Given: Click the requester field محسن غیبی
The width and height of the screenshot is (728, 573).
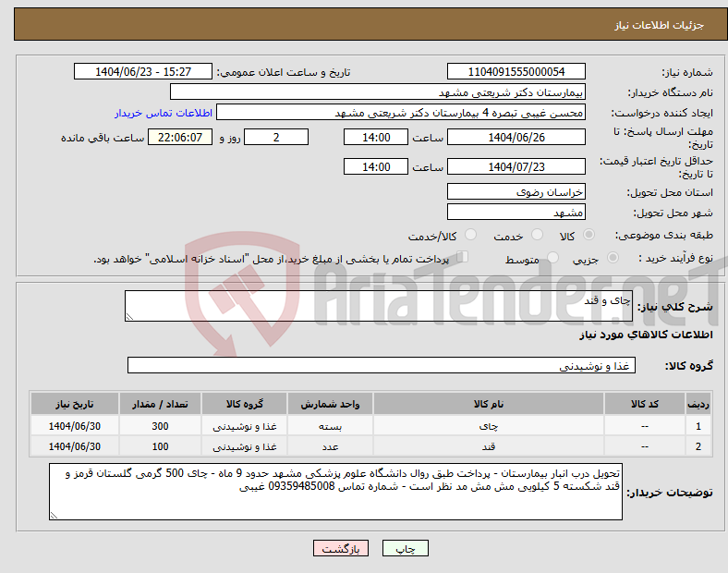Looking at the screenshot, I should (x=401, y=113).
